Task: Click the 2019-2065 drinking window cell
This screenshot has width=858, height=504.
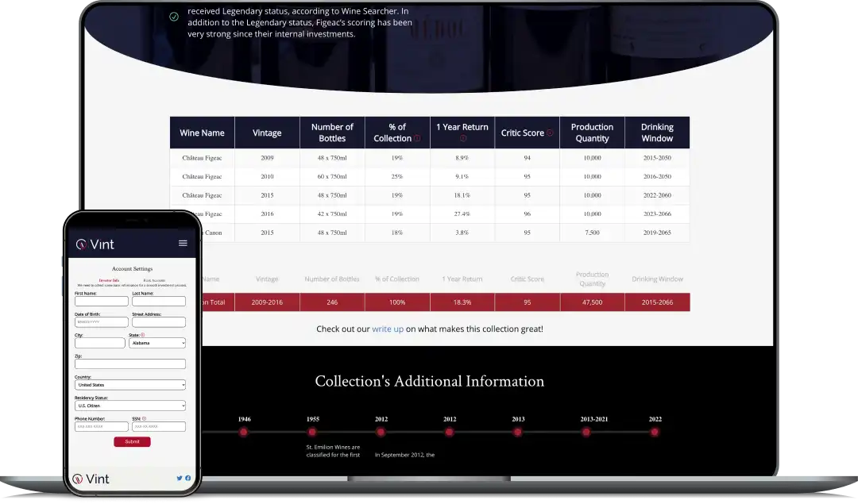Action: 657,233
